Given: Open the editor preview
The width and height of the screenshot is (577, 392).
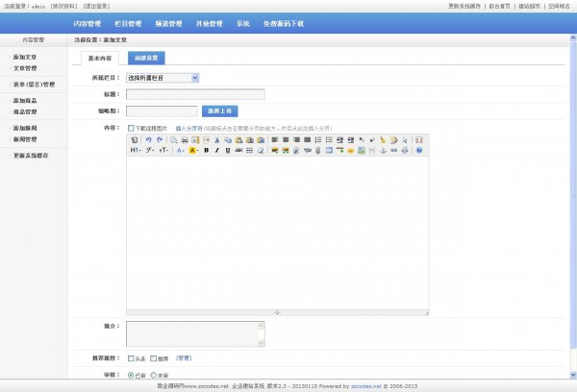Looking at the screenshot, I should [x=173, y=139].
